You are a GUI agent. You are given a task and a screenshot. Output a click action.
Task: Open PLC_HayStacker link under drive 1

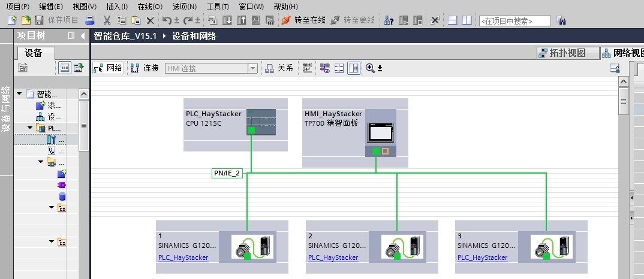(x=183, y=257)
